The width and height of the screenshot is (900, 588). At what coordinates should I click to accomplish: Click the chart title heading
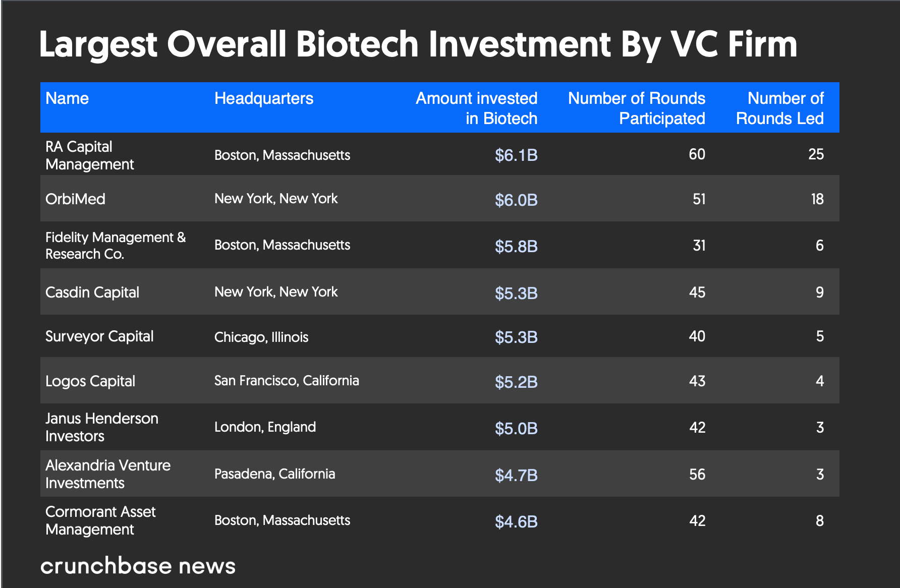[418, 44]
